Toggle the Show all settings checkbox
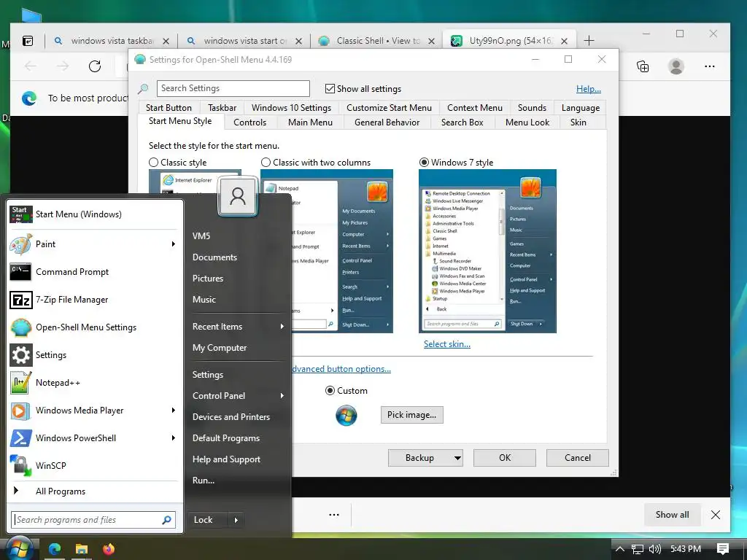The image size is (747, 560). coord(330,88)
